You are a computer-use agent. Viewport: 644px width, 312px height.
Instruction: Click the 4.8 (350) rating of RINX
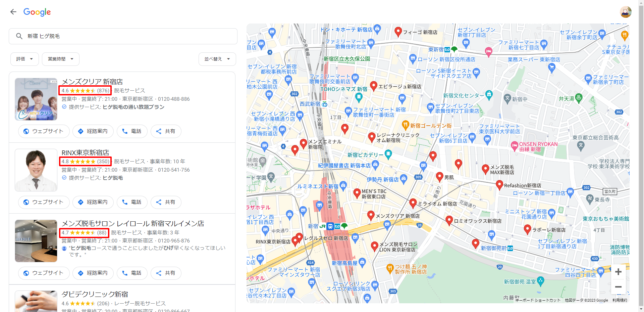point(85,161)
